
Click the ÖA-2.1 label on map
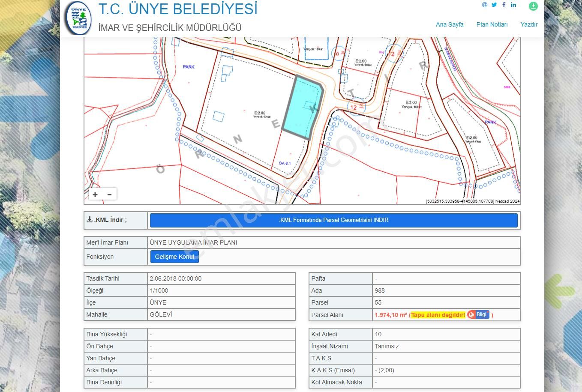pyautogui.click(x=285, y=163)
